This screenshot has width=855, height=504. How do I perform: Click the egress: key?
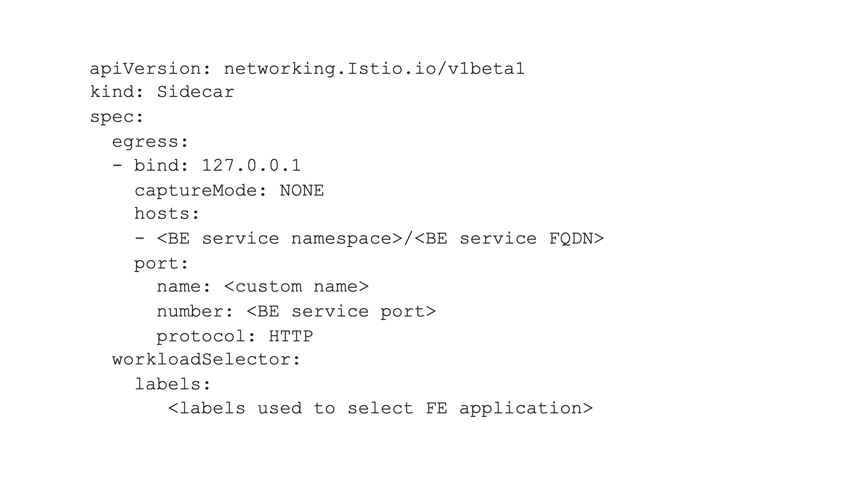(x=150, y=142)
